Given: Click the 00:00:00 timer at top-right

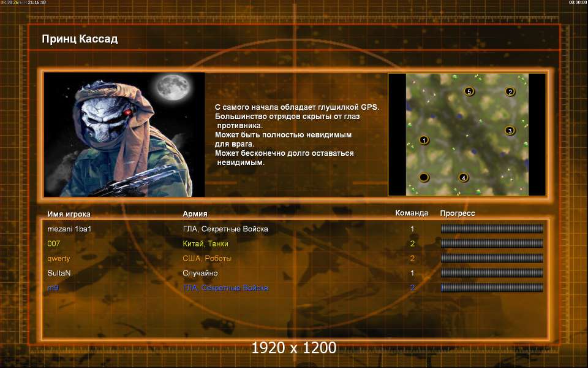Looking at the screenshot, I should click(x=578, y=2).
